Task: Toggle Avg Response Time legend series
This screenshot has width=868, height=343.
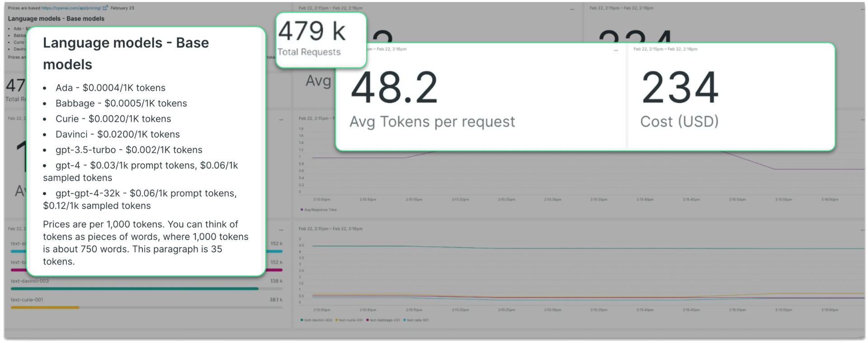Action: (x=320, y=210)
